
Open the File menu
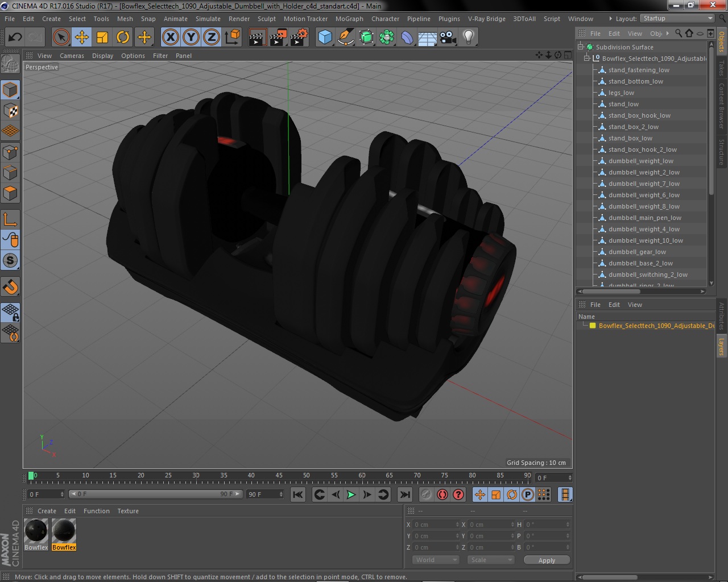coord(10,19)
